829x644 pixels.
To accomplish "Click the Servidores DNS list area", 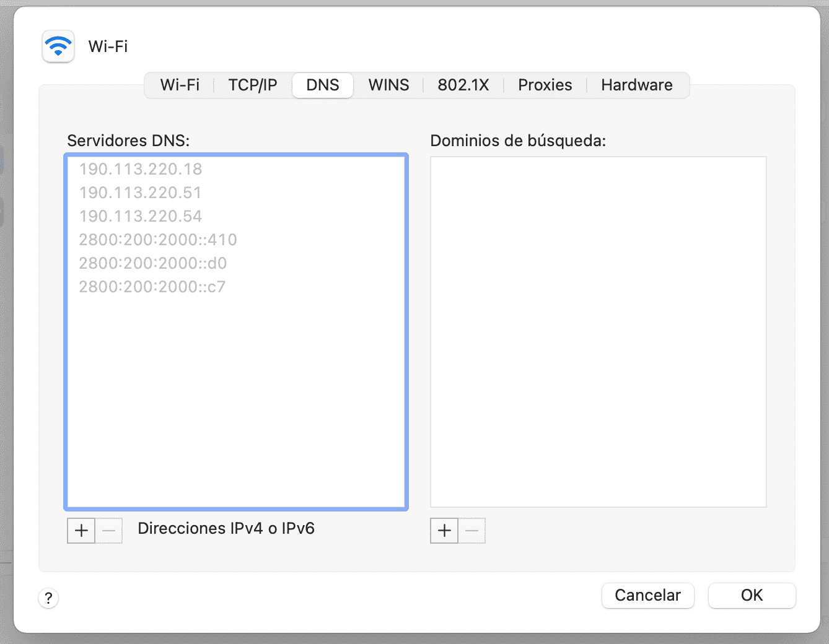I will click(x=235, y=396).
